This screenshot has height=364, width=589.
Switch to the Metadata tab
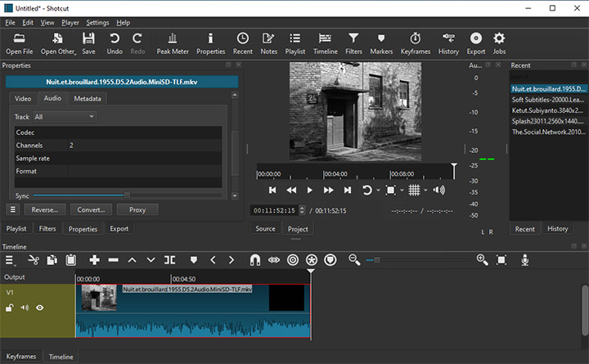88,99
